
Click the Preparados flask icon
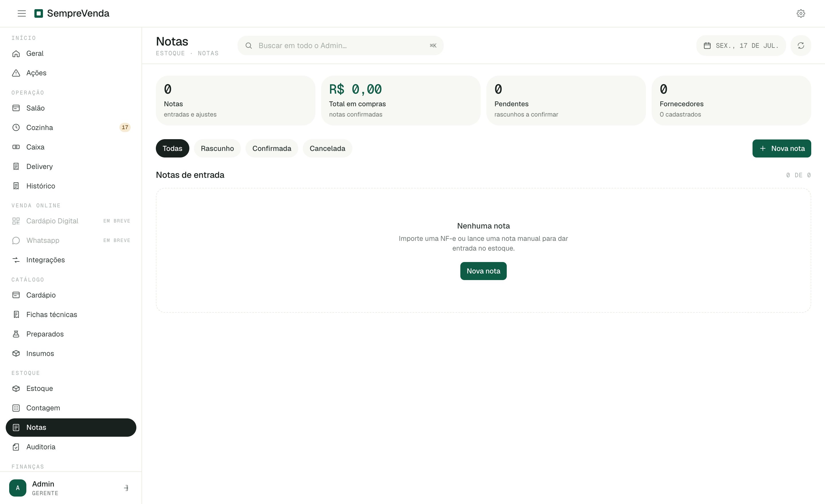(16, 334)
